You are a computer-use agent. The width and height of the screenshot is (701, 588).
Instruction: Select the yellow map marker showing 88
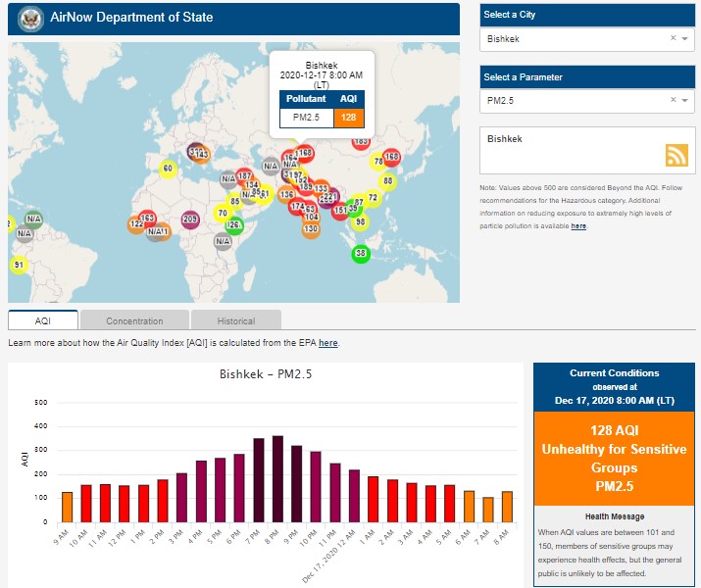tap(387, 181)
